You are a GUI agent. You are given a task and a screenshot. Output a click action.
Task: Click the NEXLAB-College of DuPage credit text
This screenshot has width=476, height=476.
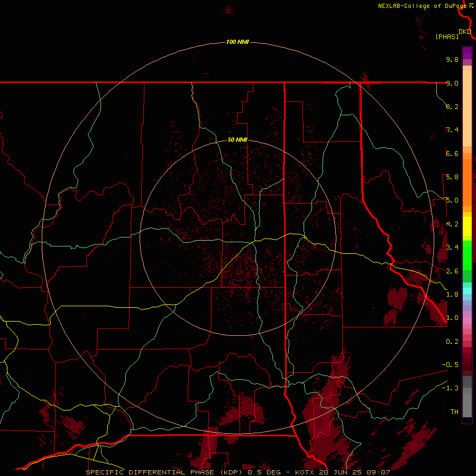(x=422, y=6)
